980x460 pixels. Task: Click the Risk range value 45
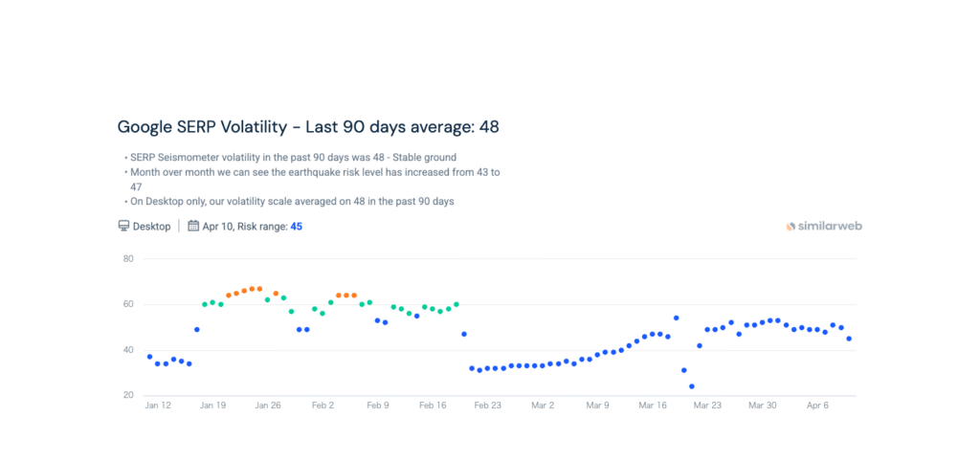point(297,227)
